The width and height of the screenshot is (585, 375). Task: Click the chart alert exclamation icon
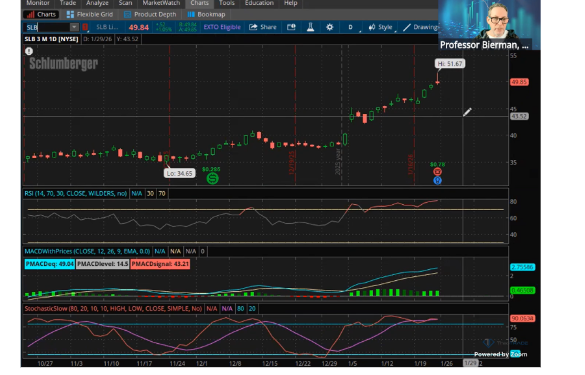[x=29, y=51]
